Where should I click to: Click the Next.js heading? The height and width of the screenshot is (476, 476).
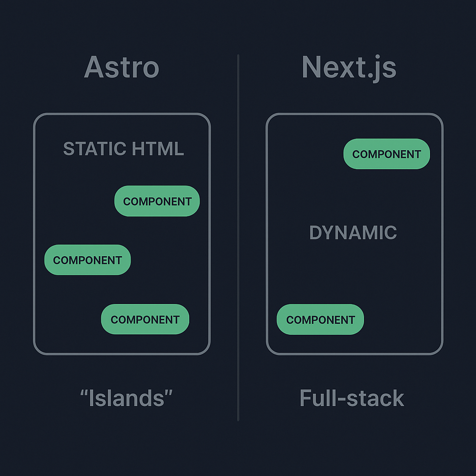(x=349, y=68)
